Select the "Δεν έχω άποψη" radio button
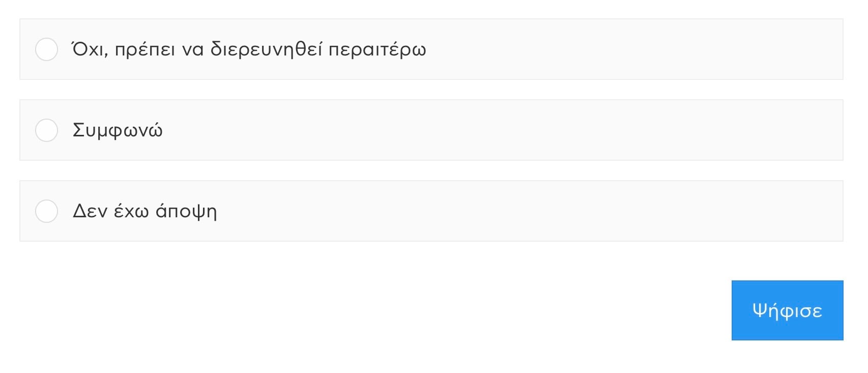The image size is (868, 373). (x=46, y=211)
